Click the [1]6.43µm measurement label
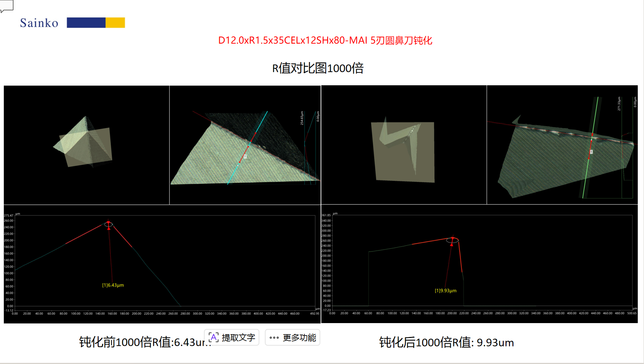The image size is (644, 364). click(113, 285)
